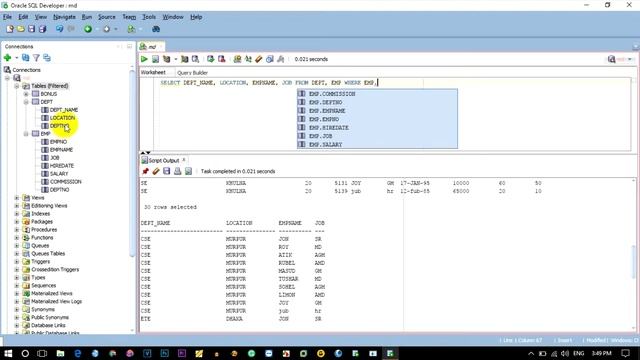Click the Save icon in main toolbar
Image resolution: width=640 pixels, height=360 pixels.
[x=31, y=29]
